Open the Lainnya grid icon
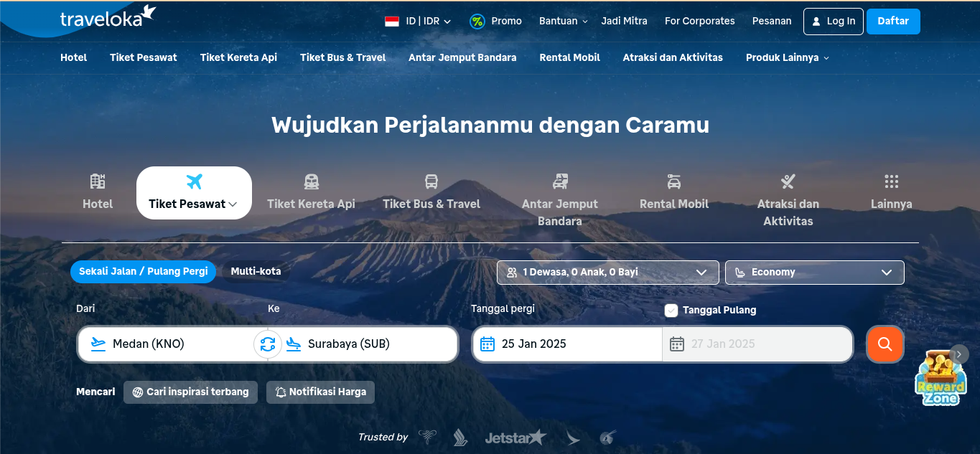Viewport: 980px width, 454px height. (x=891, y=181)
